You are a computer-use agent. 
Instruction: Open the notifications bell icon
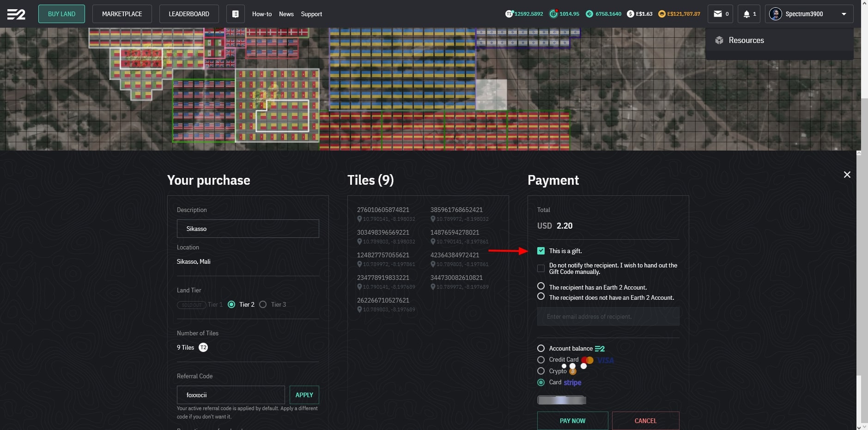point(747,14)
